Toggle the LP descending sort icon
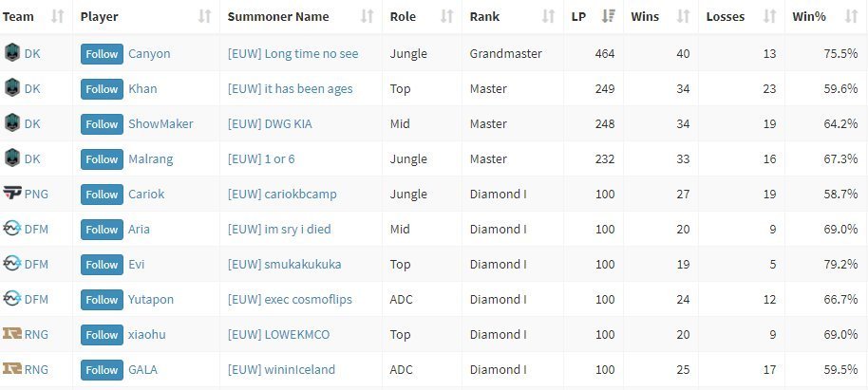868x390 pixels. (x=608, y=16)
